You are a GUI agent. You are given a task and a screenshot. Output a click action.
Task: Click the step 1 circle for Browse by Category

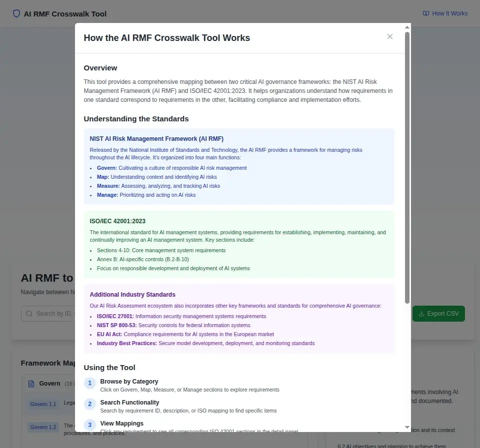pos(89,383)
